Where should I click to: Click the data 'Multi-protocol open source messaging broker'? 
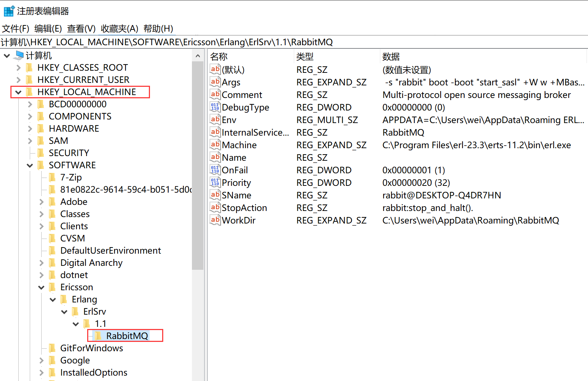(476, 95)
